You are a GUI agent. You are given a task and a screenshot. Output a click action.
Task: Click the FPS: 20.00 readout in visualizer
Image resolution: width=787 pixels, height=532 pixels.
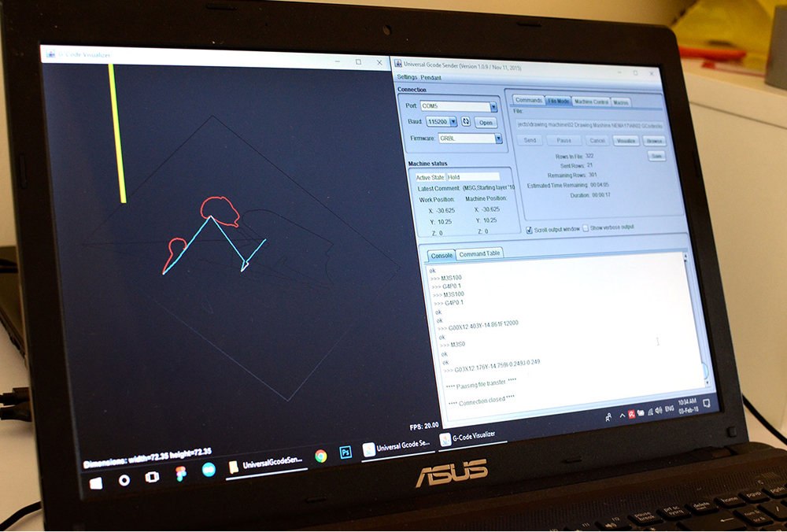click(424, 426)
